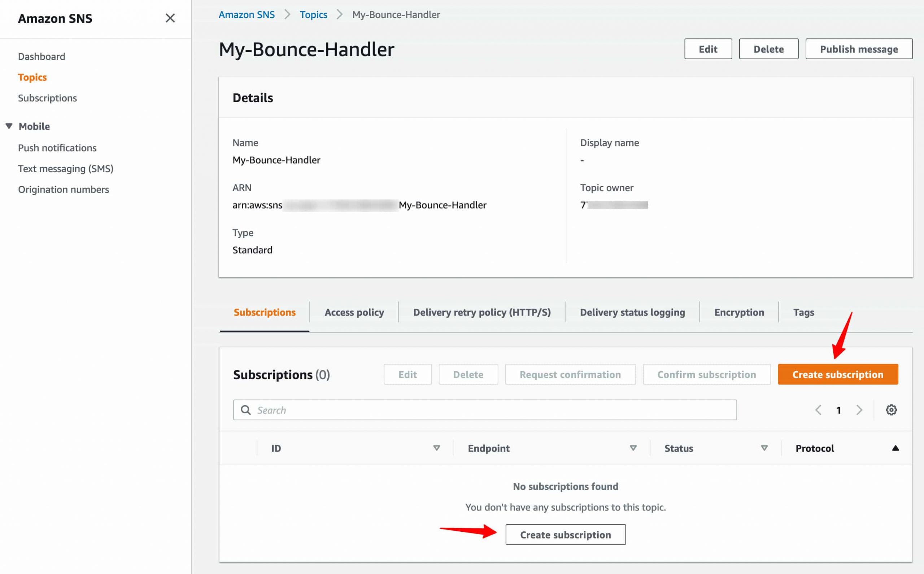Click the subscriptions Delete button

(x=468, y=374)
